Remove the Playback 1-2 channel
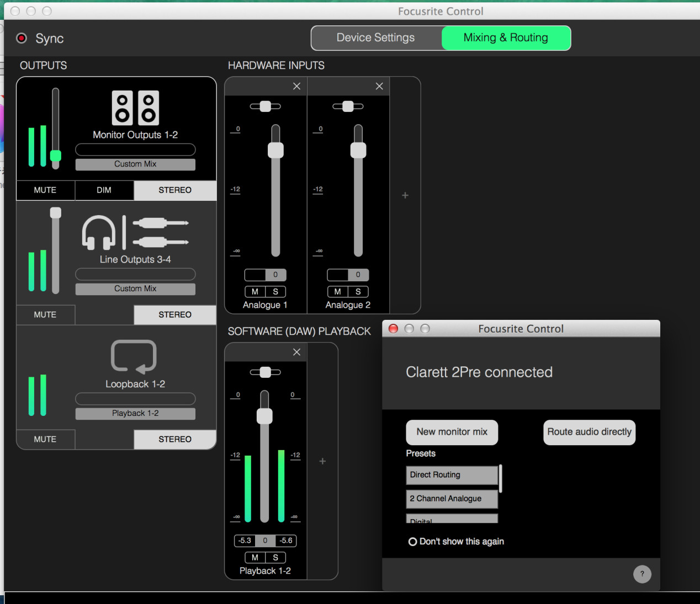Image resolution: width=700 pixels, height=604 pixels. click(296, 352)
